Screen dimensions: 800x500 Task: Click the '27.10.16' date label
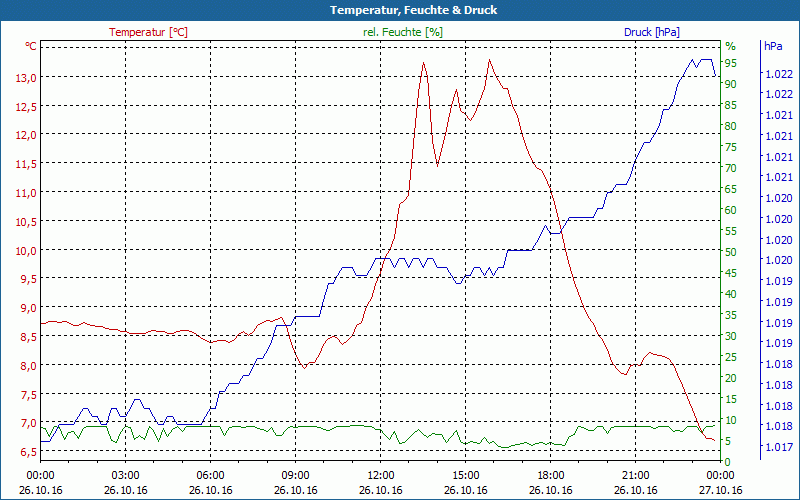[x=720, y=490]
